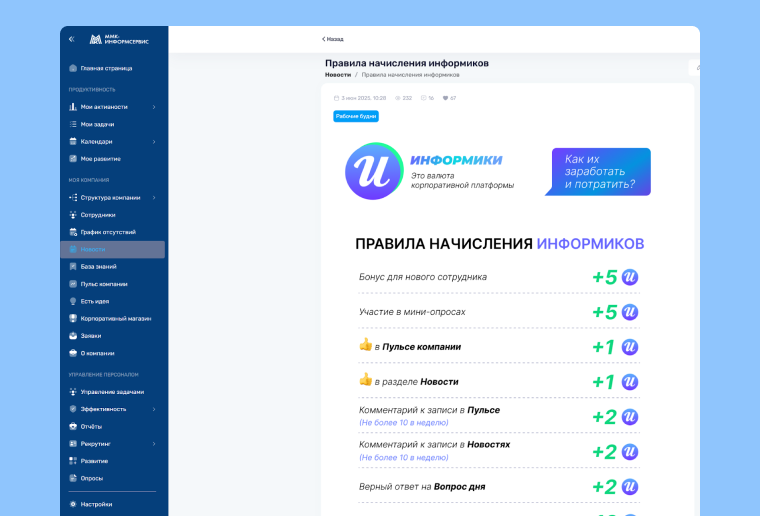Image resolution: width=760 pixels, height=516 pixels.
Task: Select База знаний in the sidebar menu
Action: coord(98,267)
